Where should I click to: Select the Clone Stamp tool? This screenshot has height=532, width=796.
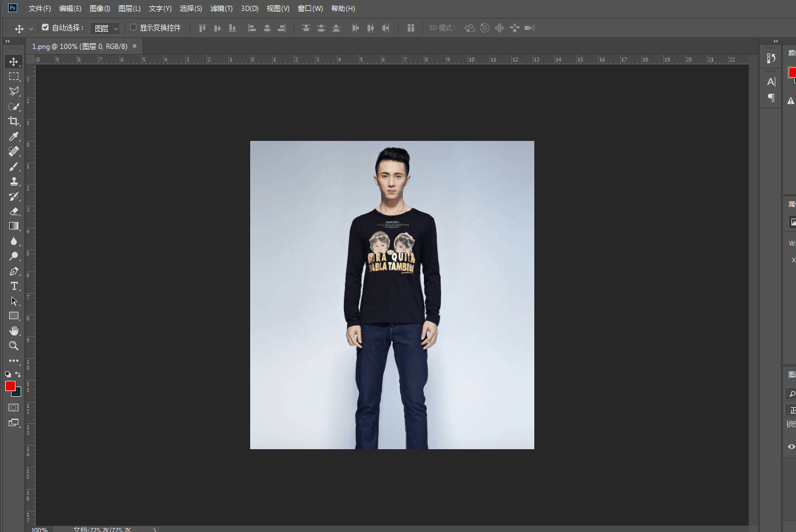coord(14,181)
